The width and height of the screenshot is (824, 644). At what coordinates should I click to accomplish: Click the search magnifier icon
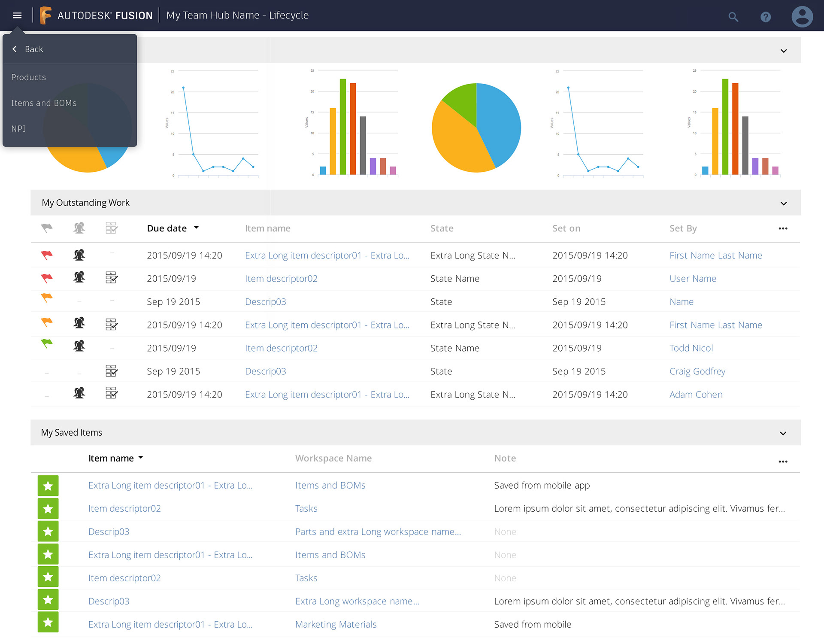click(733, 17)
